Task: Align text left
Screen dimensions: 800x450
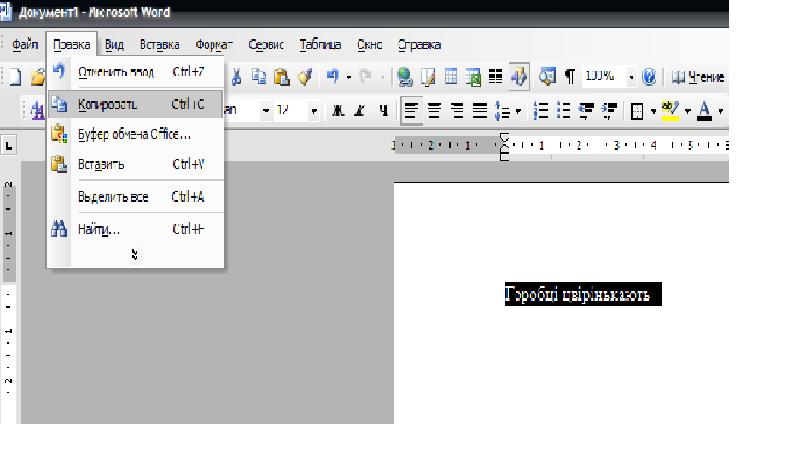Action: point(411,110)
